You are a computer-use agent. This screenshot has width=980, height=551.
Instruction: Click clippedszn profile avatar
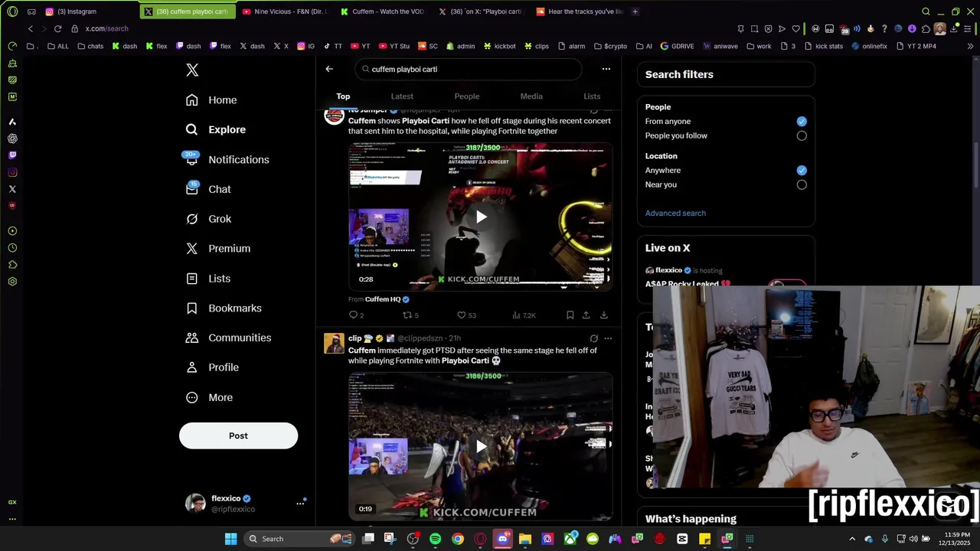(x=334, y=344)
